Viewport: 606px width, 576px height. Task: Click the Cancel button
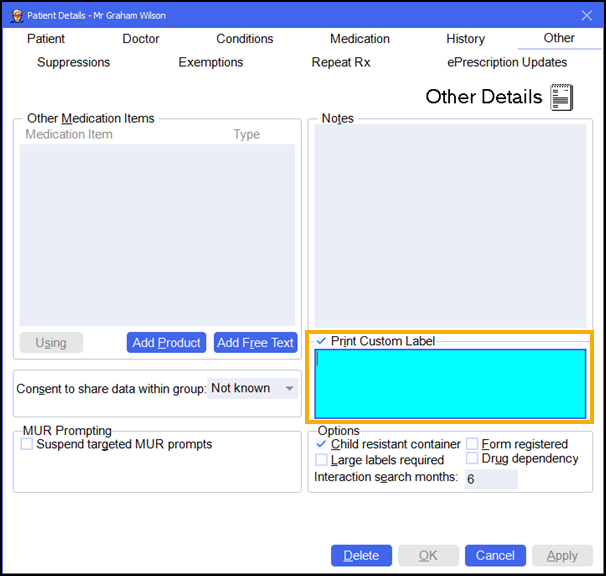click(x=495, y=556)
